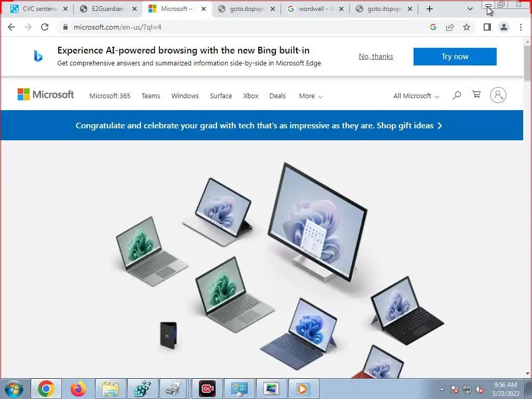The image size is (532, 399).
Task: Expand the More dropdown menu
Action: click(x=311, y=96)
